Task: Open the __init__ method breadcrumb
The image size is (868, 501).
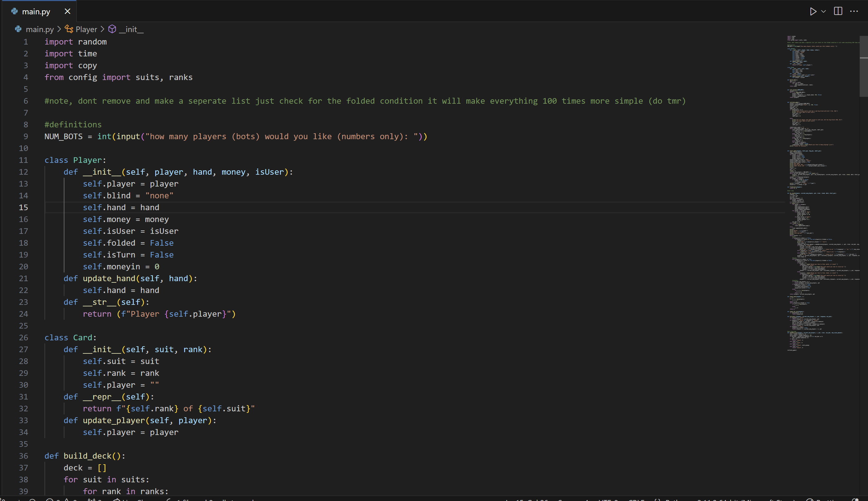Action: [x=131, y=29]
